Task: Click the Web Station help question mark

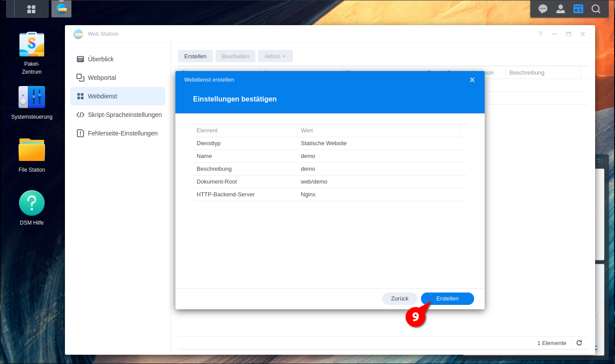Action: tap(540, 34)
